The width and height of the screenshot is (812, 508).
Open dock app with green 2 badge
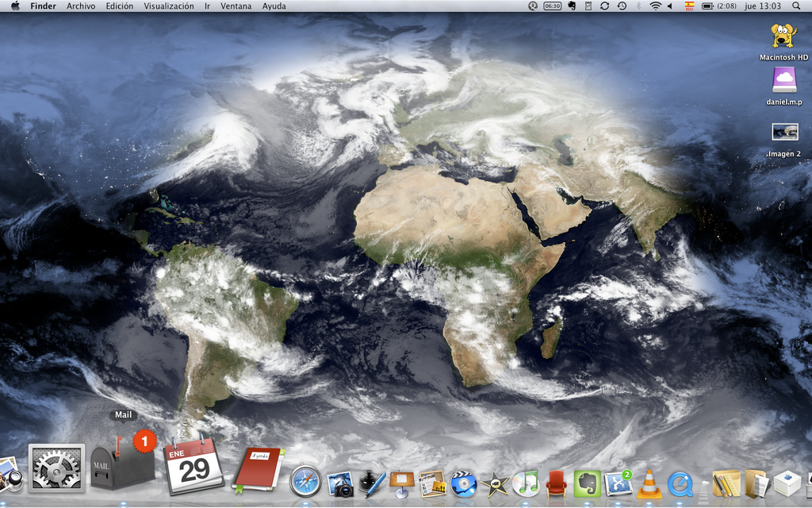[x=619, y=483]
